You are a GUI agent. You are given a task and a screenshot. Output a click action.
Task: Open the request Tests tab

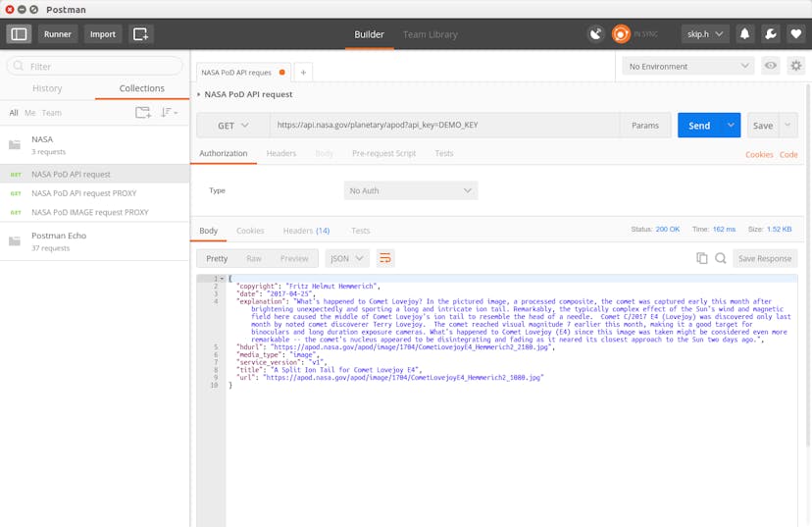[x=444, y=153]
